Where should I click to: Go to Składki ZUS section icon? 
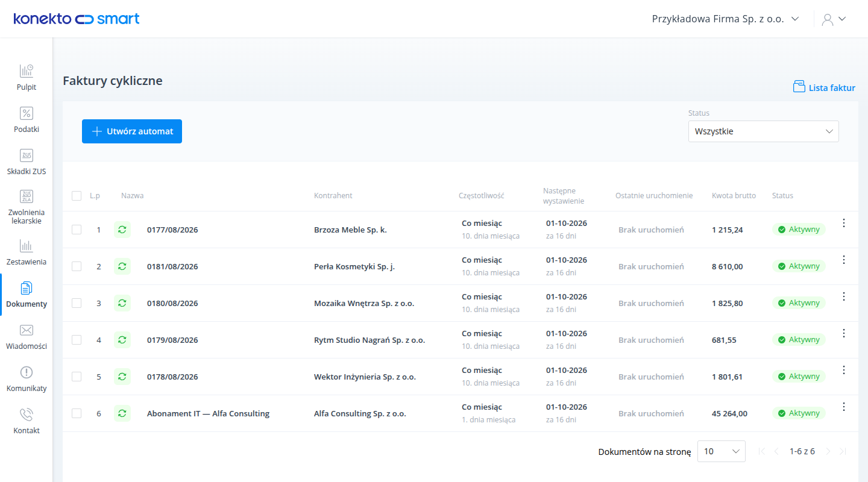(27, 155)
